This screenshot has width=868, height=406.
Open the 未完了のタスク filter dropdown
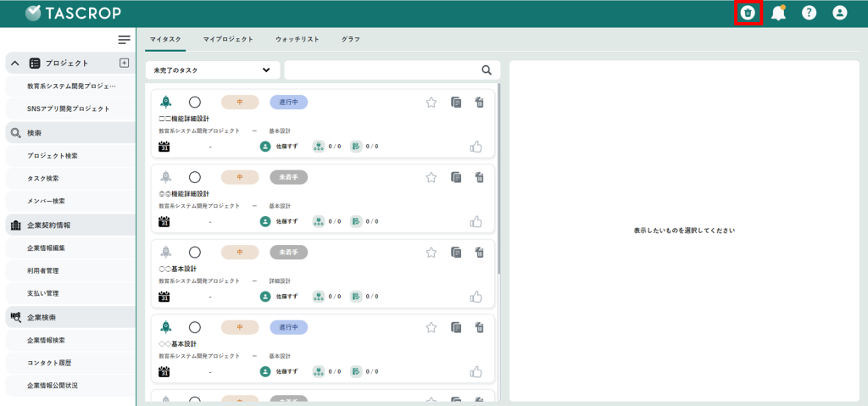(x=213, y=70)
